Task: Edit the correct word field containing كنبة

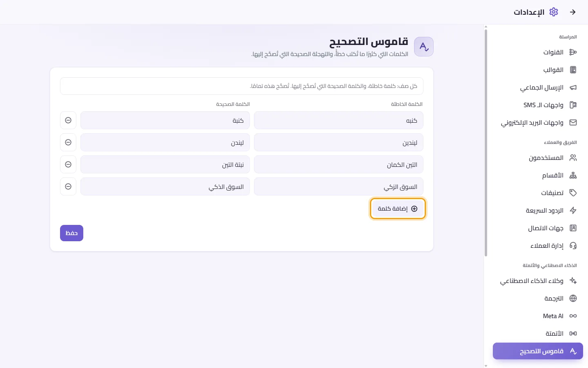Action: tap(165, 120)
